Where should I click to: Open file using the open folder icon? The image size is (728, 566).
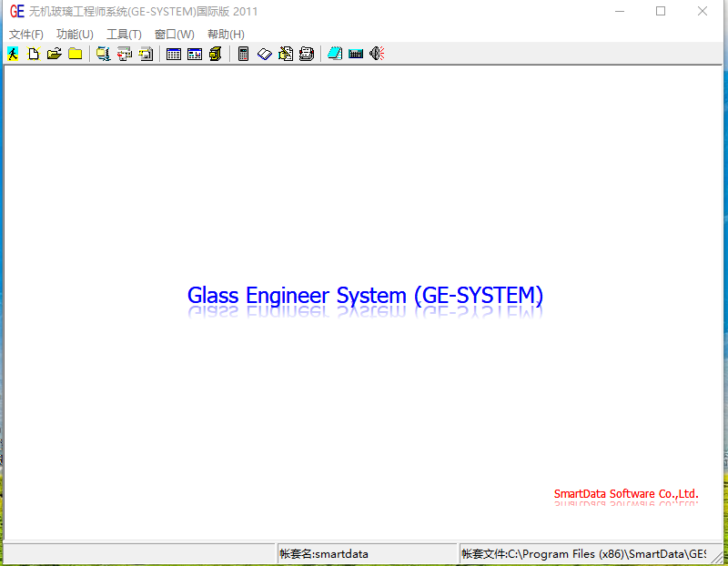tap(55, 54)
